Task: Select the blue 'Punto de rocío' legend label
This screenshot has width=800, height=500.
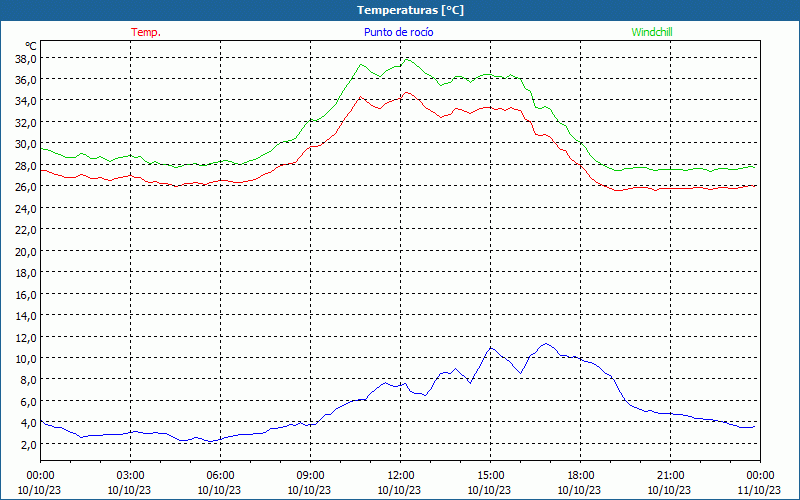Action: coord(398,32)
